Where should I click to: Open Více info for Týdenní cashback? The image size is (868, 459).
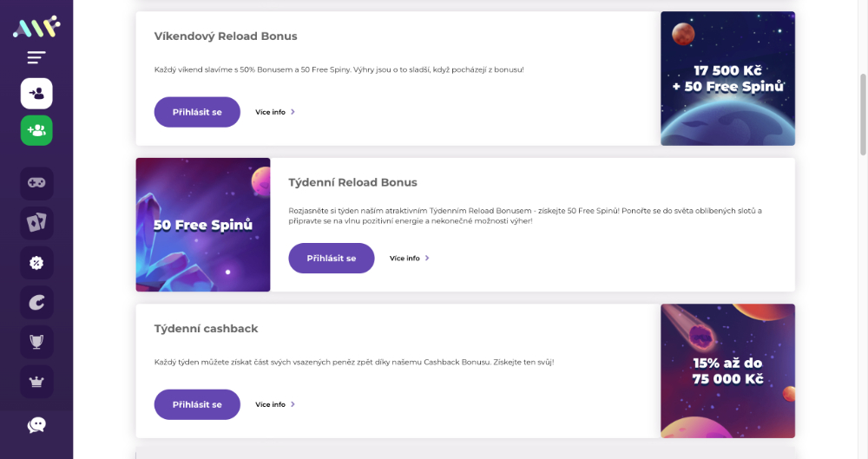pyautogui.click(x=275, y=404)
